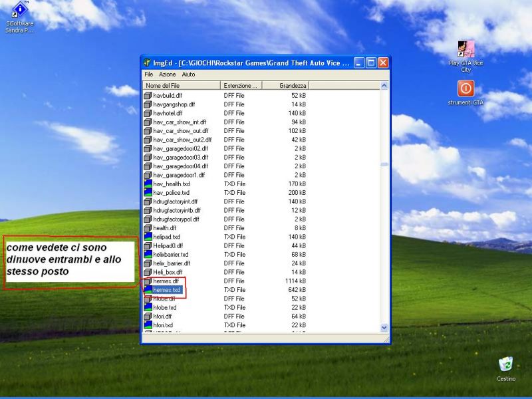Sort by Grandezza column header
The image size is (532, 399).
[x=286, y=86]
